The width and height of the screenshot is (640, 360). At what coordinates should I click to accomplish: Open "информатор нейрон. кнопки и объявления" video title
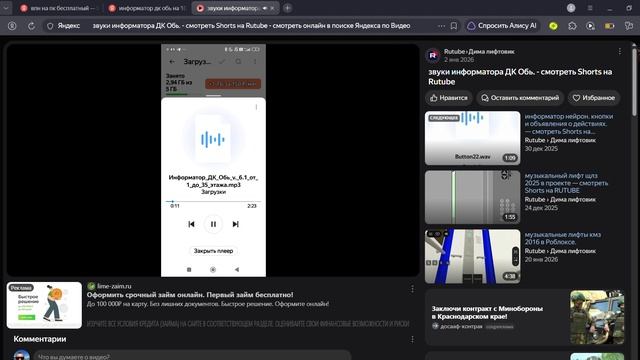click(569, 124)
